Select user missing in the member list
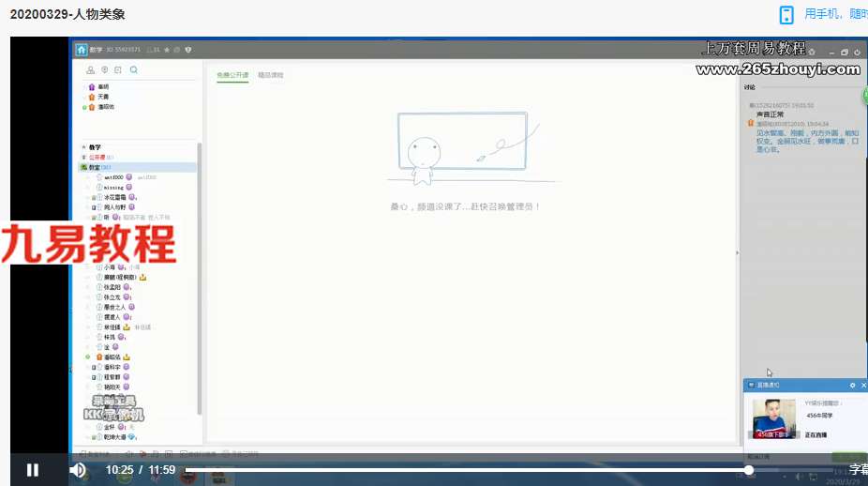The image size is (868, 486). (x=113, y=188)
